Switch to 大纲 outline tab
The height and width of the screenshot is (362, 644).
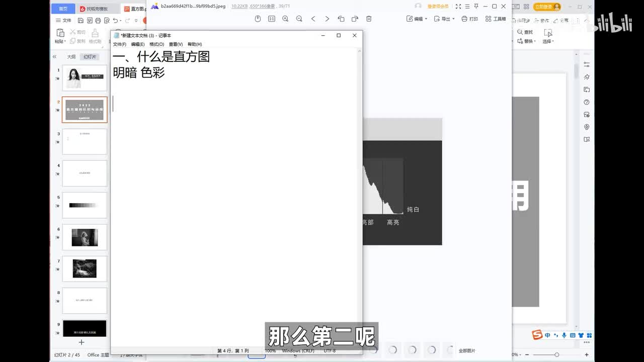coord(71,57)
